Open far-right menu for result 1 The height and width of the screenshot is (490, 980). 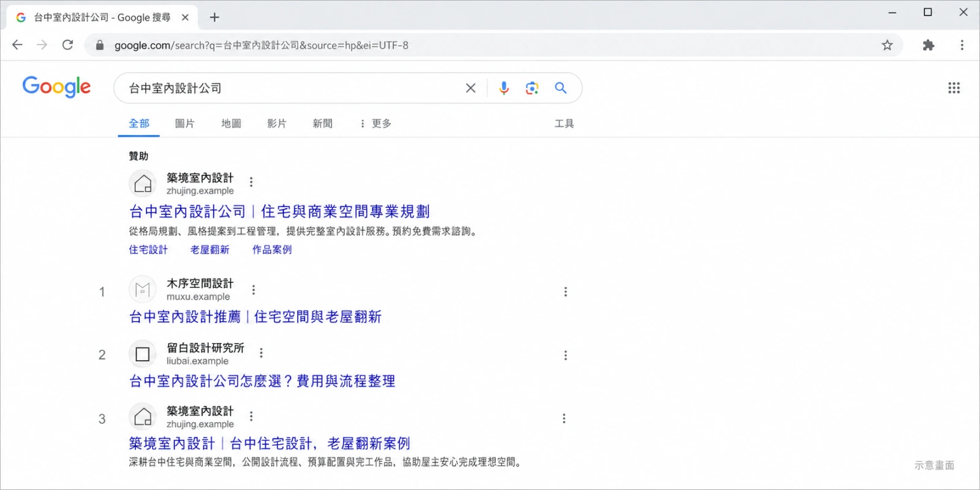pos(565,292)
